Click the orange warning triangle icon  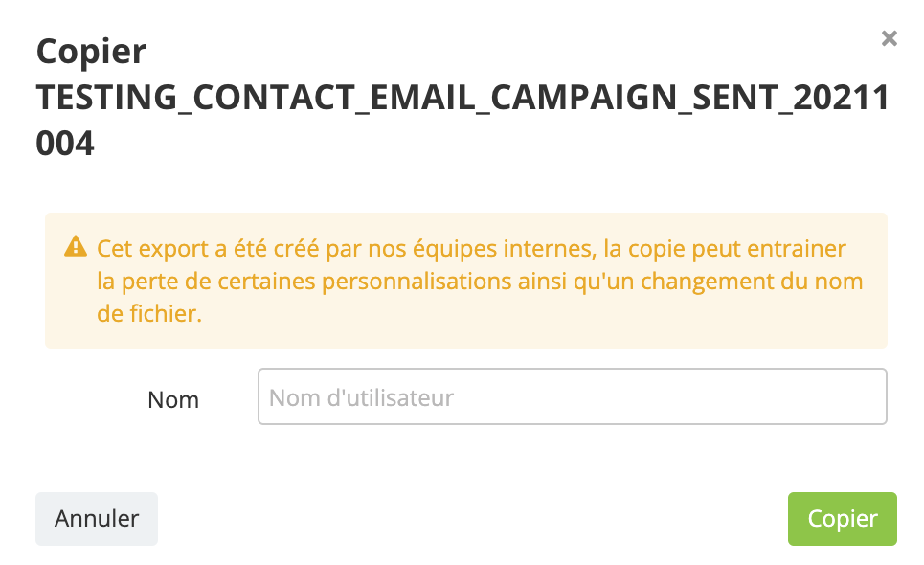pos(75,248)
